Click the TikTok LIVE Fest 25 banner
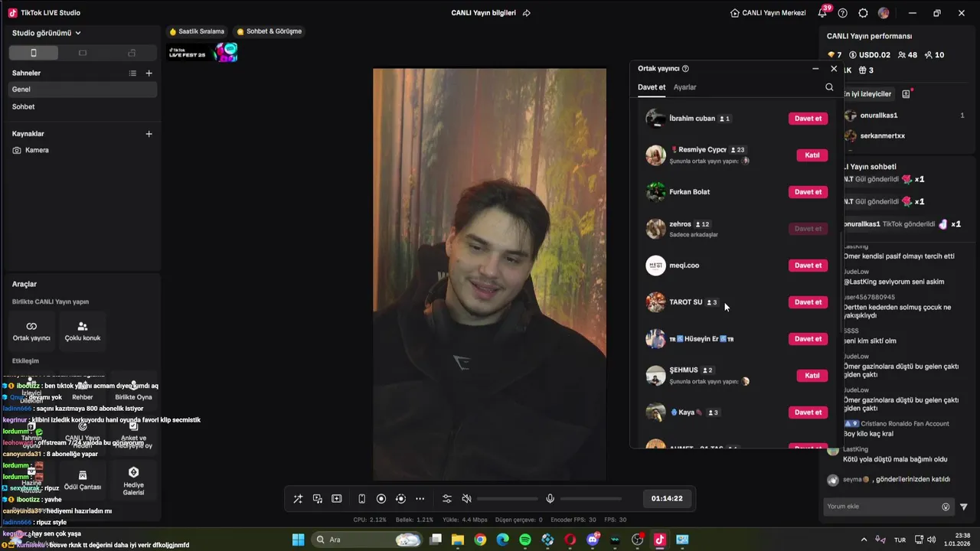The width and height of the screenshot is (980, 551). 203,53
